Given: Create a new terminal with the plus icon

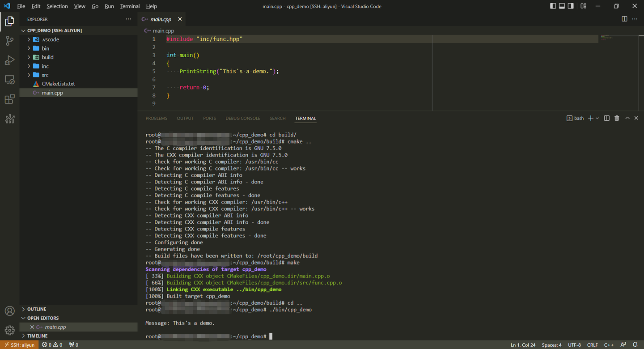Looking at the screenshot, I should coord(590,118).
